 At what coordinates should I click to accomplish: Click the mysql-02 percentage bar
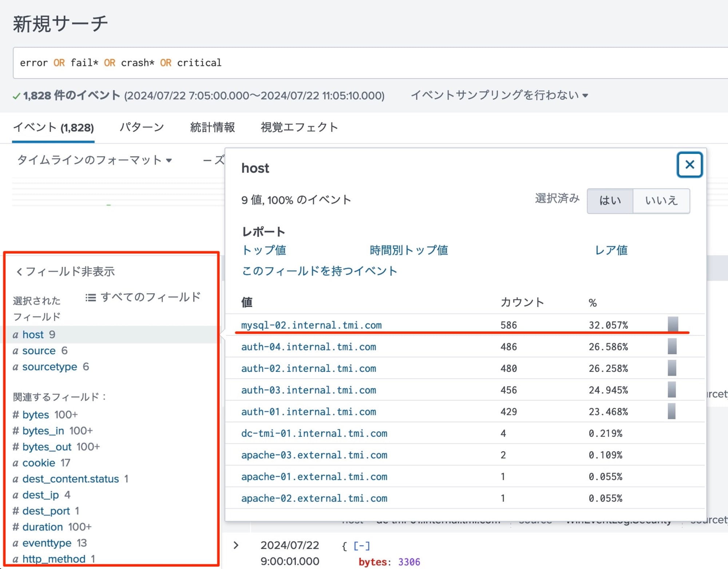coord(673,324)
